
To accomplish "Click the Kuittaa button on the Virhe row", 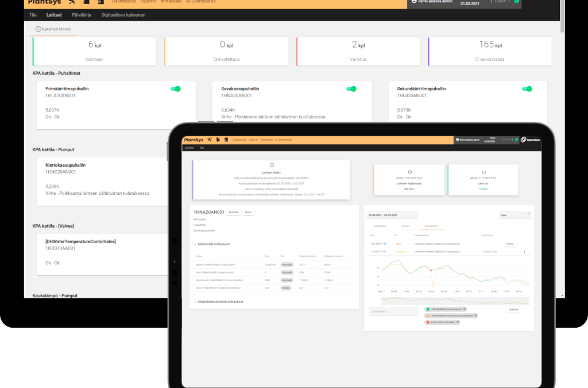I will coord(510,244).
